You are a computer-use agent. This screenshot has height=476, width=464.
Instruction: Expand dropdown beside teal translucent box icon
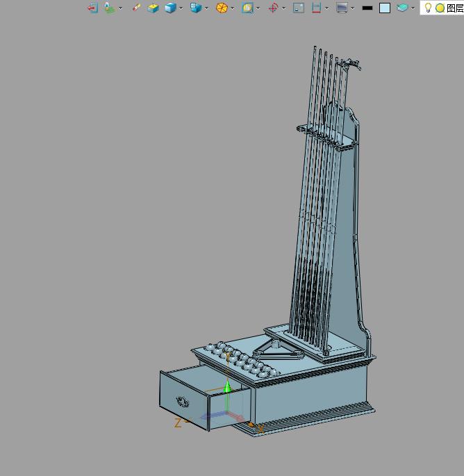point(413,8)
